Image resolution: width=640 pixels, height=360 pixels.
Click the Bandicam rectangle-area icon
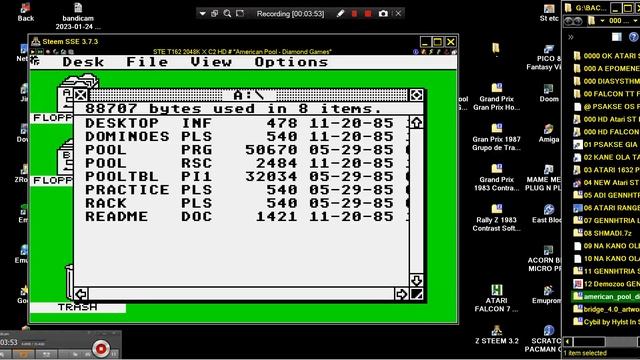click(x=240, y=13)
